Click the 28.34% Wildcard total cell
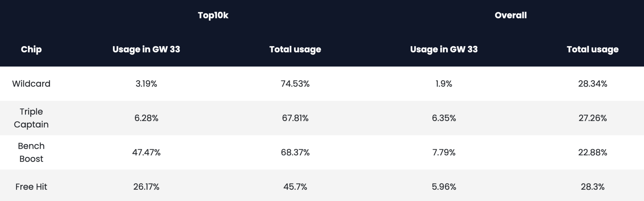 tap(592, 84)
